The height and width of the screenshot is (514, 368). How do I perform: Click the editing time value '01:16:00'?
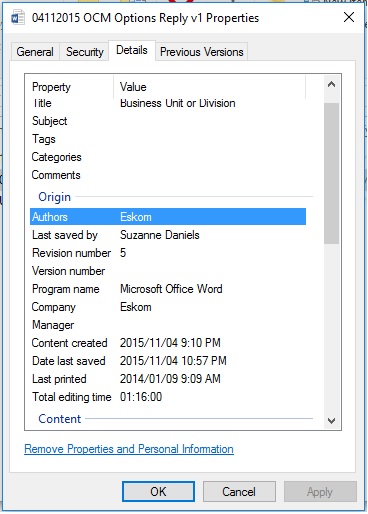point(141,397)
